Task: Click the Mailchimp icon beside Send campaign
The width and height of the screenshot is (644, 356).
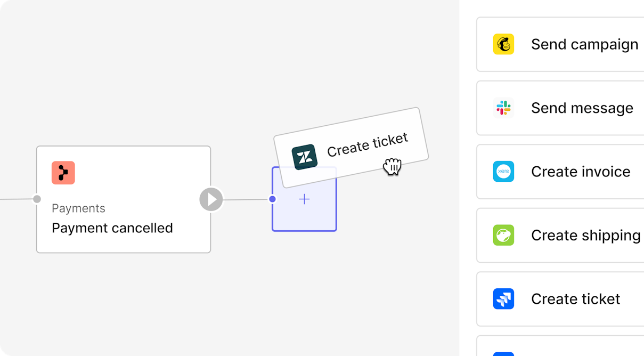Action: tap(503, 44)
